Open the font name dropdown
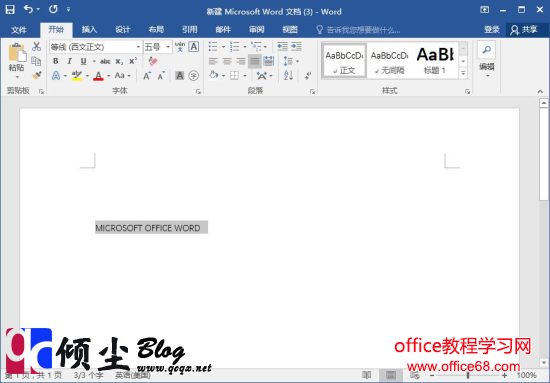The image size is (550, 383). [139, 47]
